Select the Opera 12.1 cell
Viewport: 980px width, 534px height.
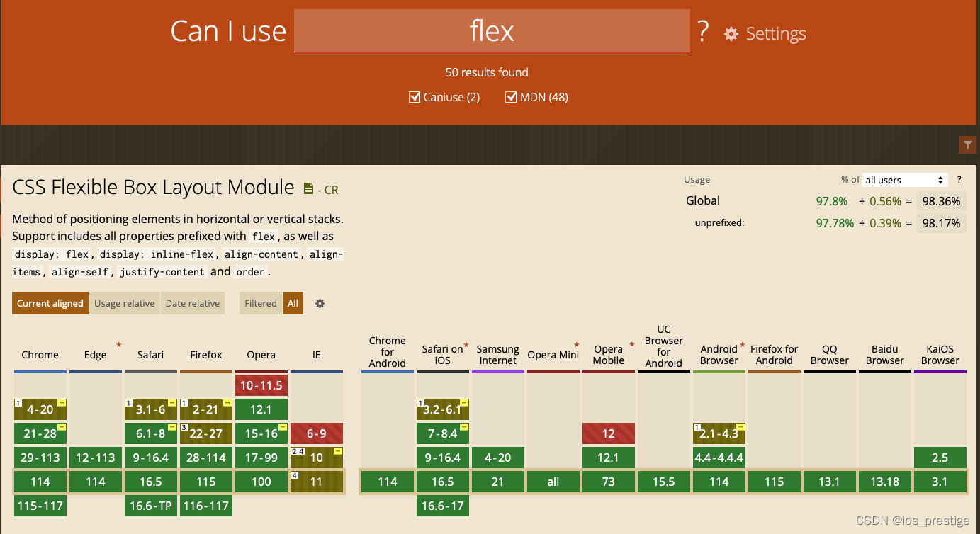click(261, 409)
